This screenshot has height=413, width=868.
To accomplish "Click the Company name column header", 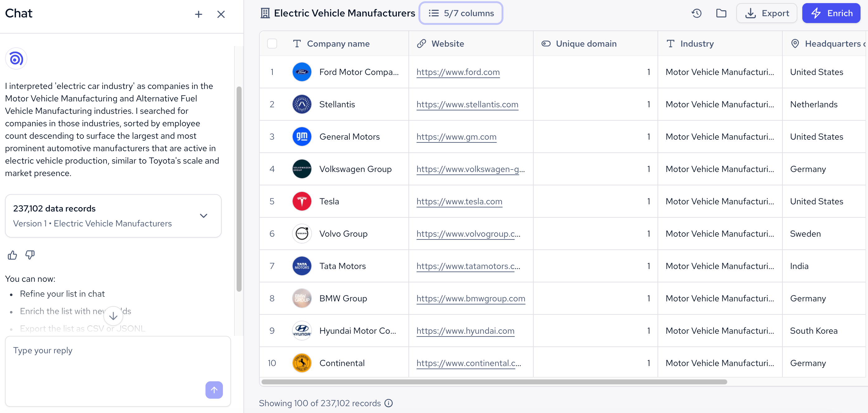I will point(338,44).
